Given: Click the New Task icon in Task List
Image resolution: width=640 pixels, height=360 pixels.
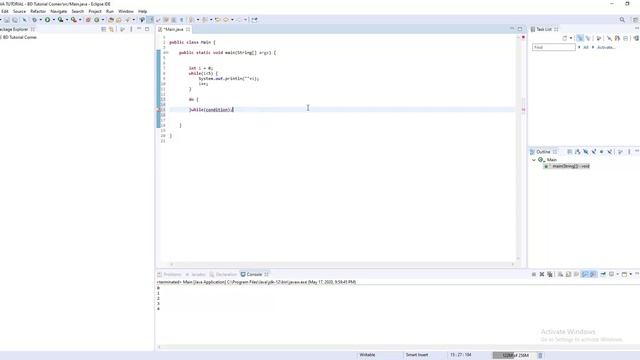Looking at the screenshot, I should [565, 38].
